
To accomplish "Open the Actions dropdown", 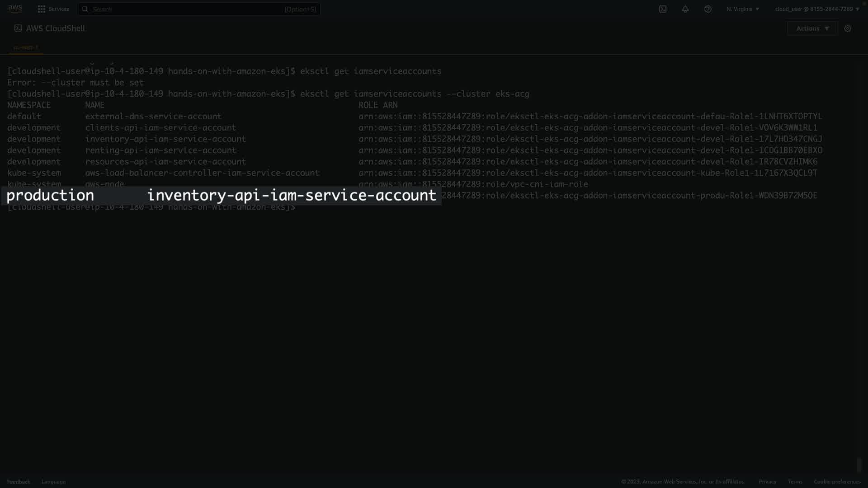I will coord(812,28).
